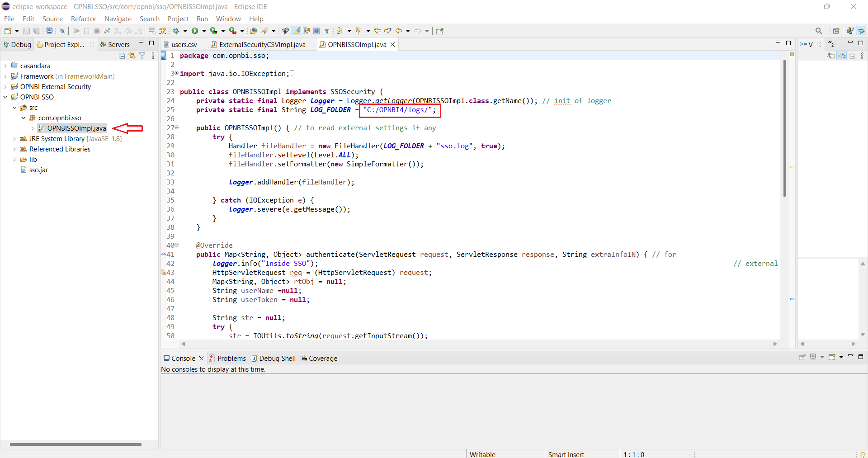Image resolution: width=868 pixels, height=458 pixels.
Task: Expand JRE System Library node
Action: (x=14, y=139)
